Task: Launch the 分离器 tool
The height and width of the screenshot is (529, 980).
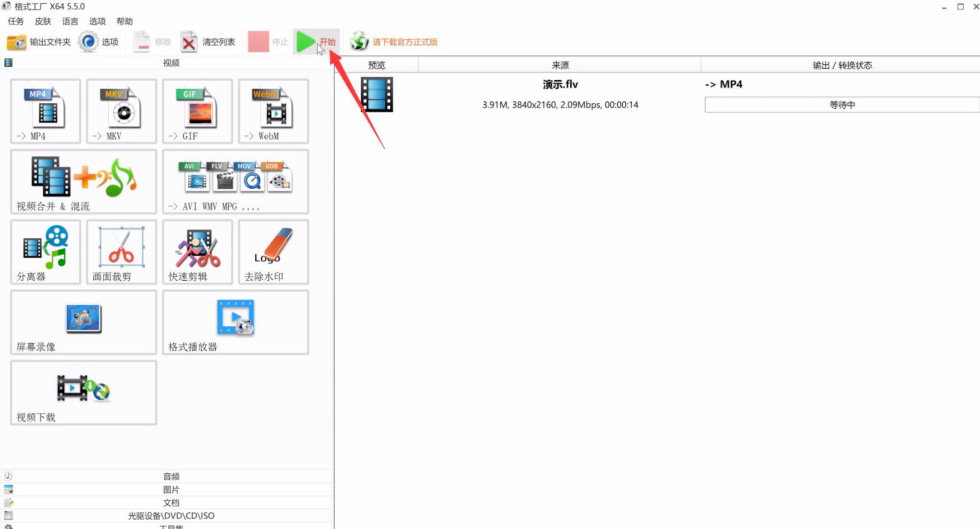Action: [46, 252]
